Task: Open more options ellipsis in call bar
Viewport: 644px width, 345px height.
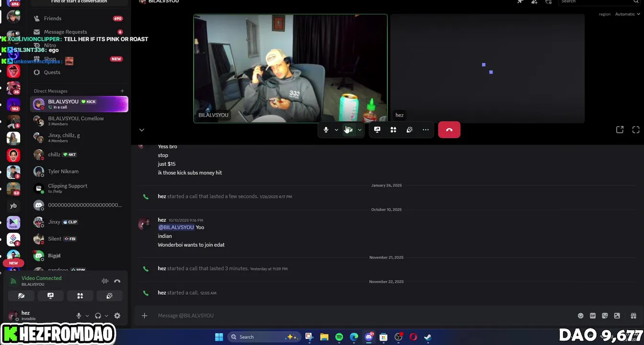Action: click(x=425, y=130)
